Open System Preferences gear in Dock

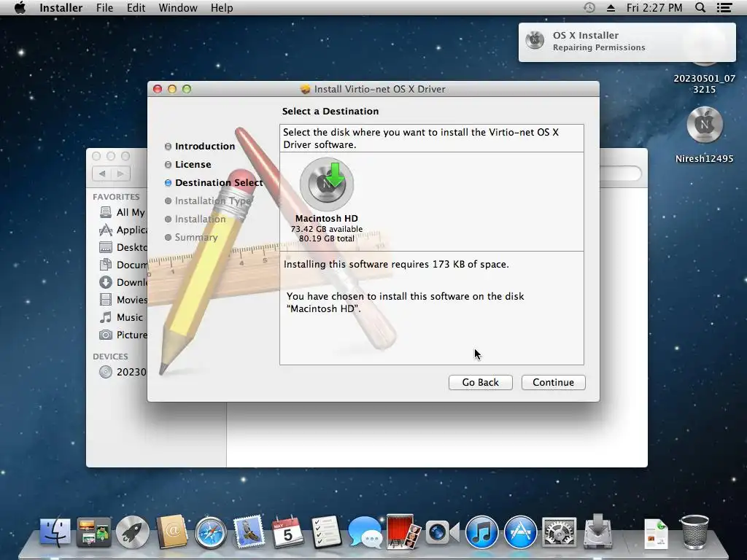tap(560, 532)
